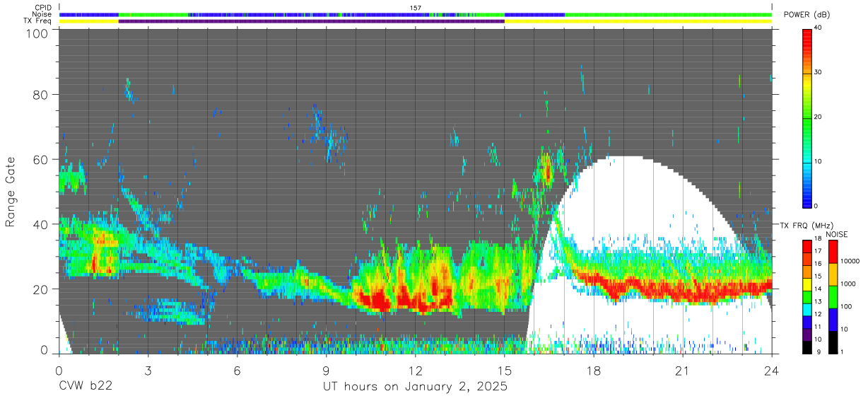Image resolution: width=868 pixels, height=401 pixels.
Task: Click the green middle of the POWER colorbar
Action: coord(807,117)
